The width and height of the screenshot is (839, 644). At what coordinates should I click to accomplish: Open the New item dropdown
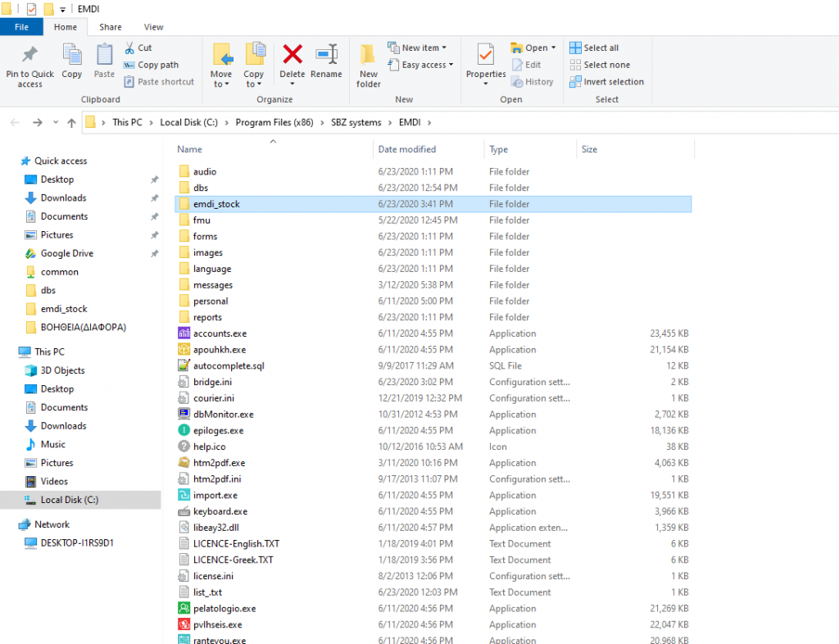pyautogui.click(x=421, y=48)
